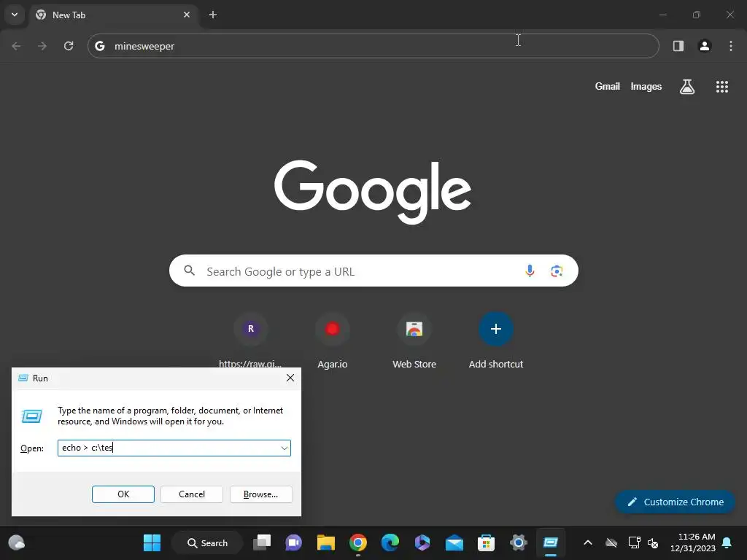Open Chrome tab search dropdown arrow
The width and height of the screenshot is (747, 560).
click(x=15, y=15)
